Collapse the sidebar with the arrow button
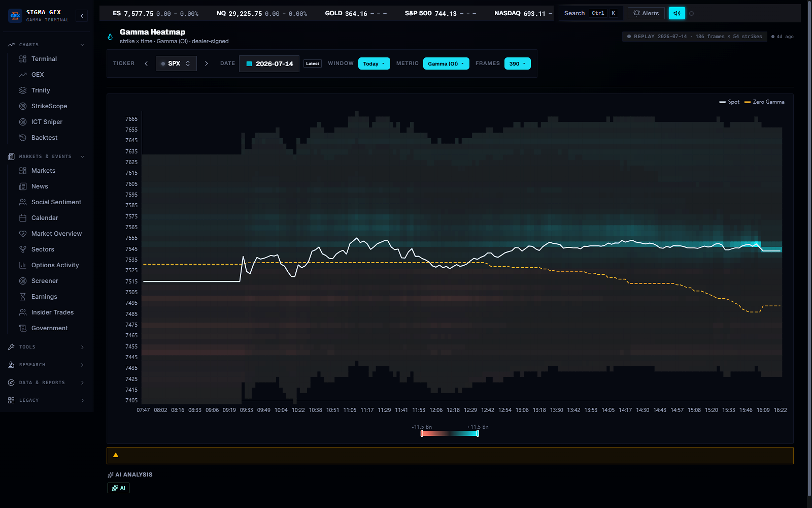The height and width of the screenshot is (508, 812). coord(82,16)
